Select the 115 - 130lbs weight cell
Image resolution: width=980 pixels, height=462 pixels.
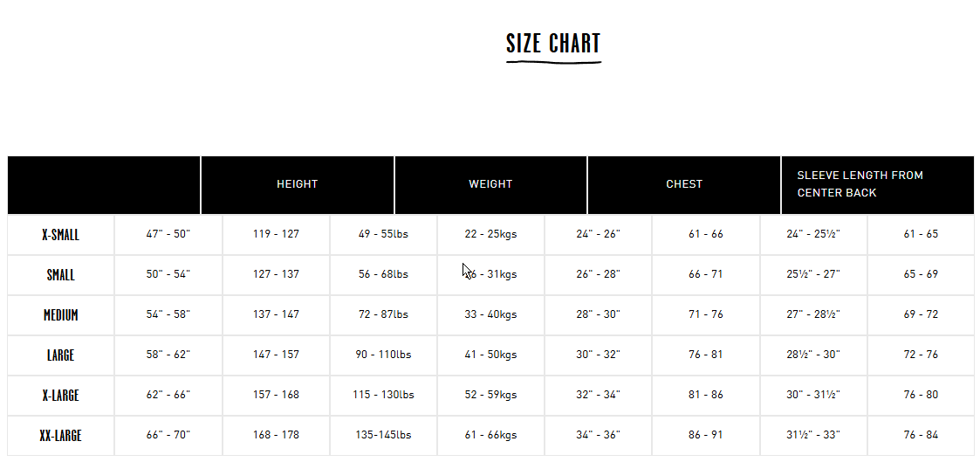click(383, 395)
